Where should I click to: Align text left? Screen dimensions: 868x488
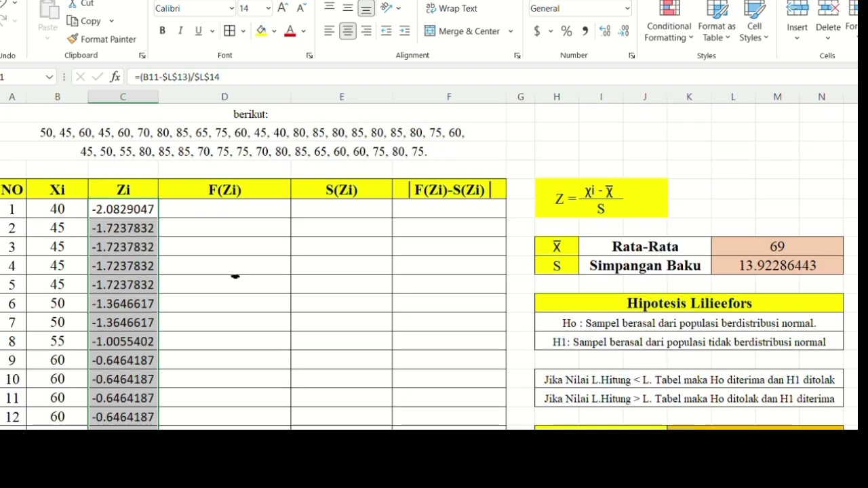330,31
